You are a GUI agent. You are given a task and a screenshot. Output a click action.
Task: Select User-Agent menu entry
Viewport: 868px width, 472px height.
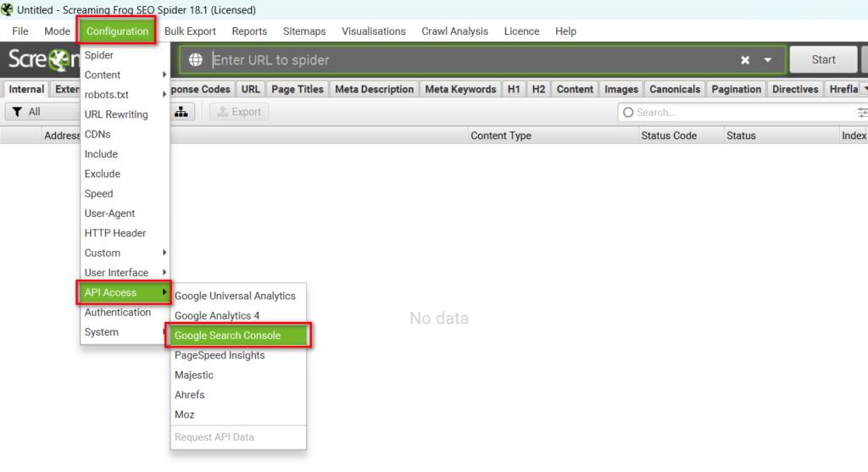click(125, 214)
